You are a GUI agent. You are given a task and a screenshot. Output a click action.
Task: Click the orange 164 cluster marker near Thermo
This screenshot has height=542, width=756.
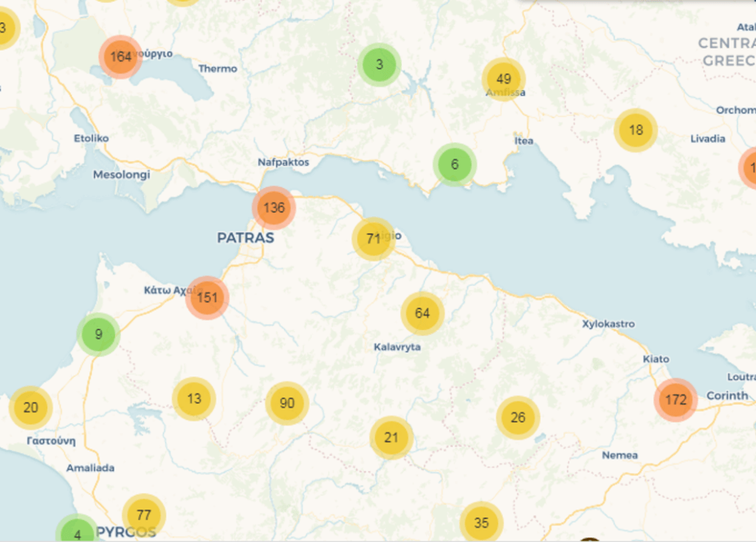click(x=121, y=55)
